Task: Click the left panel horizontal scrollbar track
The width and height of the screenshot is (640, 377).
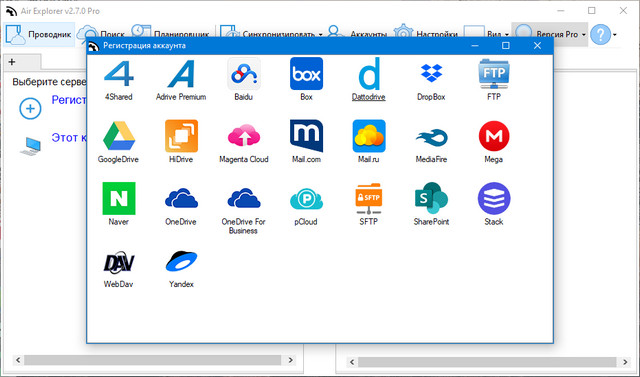Action: click(152, 360)
